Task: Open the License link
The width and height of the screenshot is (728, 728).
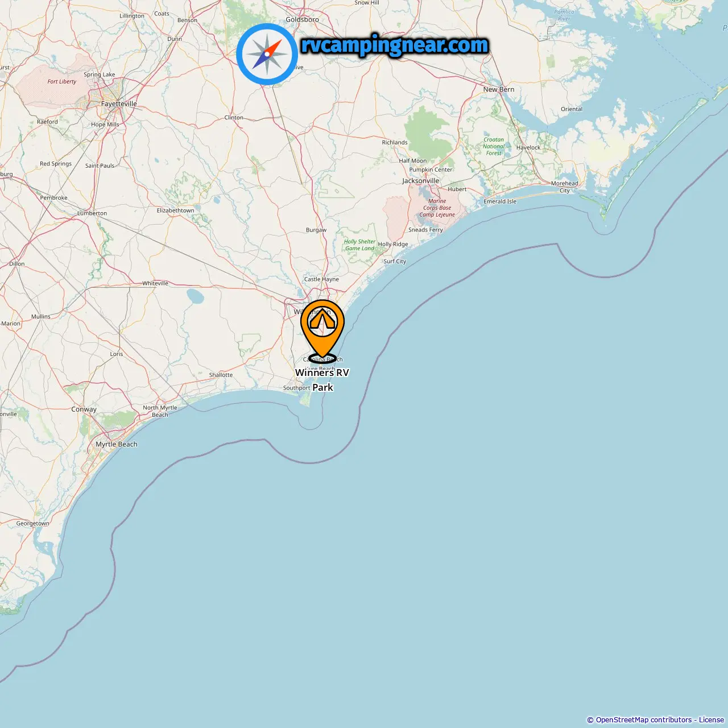Action: pos(712,720)
